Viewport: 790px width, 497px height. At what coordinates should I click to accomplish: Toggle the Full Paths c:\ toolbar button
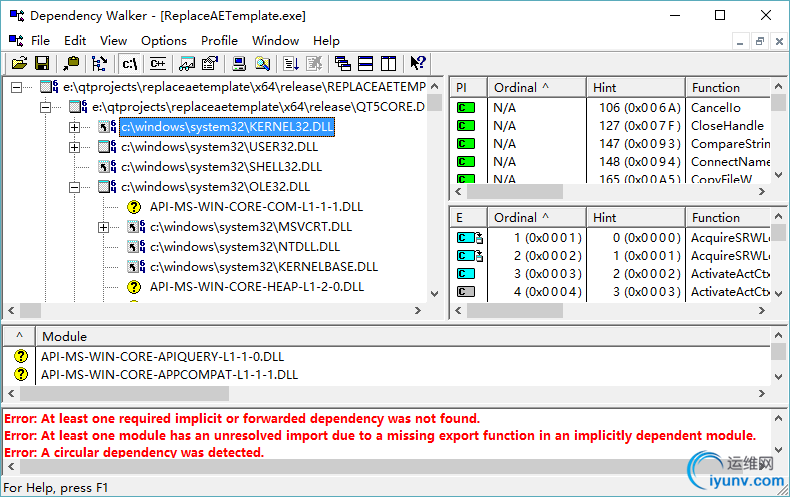coord(129,64)
